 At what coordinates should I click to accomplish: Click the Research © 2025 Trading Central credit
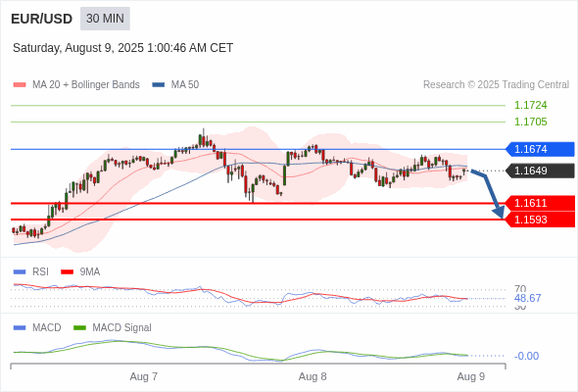coord(496,85)
